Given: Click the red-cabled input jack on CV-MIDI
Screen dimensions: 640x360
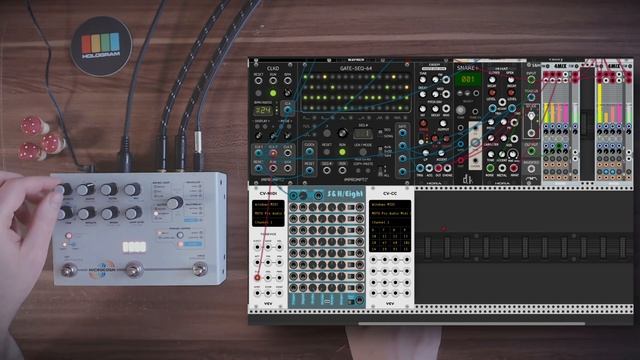Looking at the screenshot, I should pos(257,278).
